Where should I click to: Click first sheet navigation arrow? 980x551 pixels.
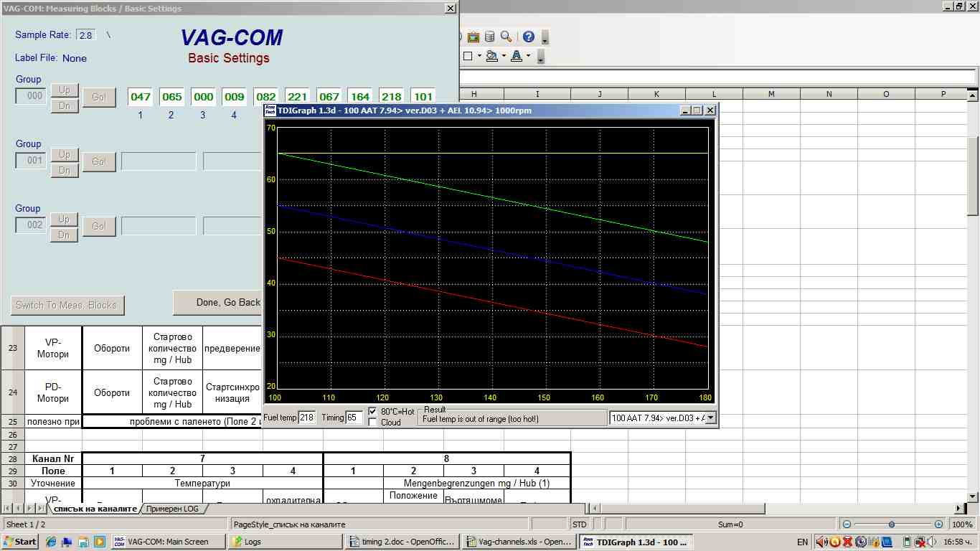point(6,509)
